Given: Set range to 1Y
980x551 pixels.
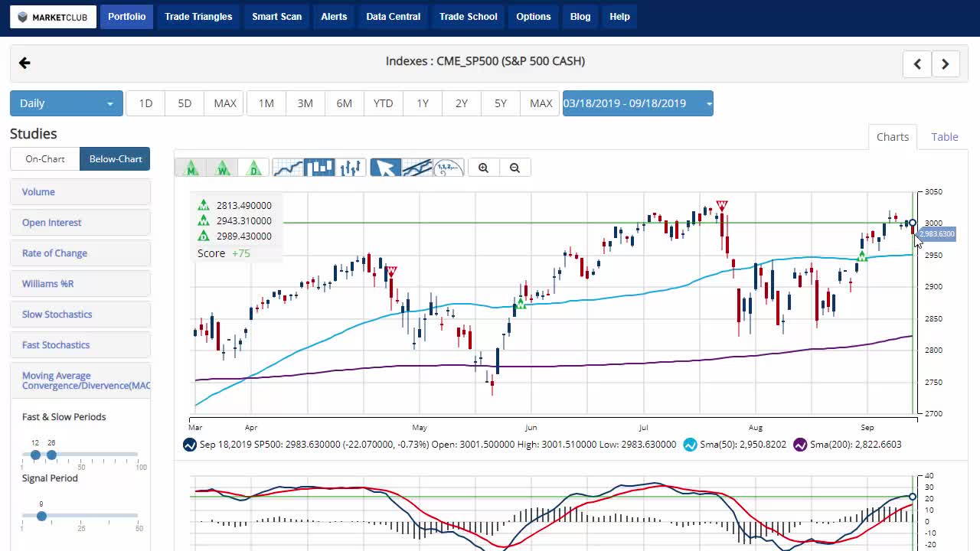Looking at the screenshot, I should click(x=423, y=103).
